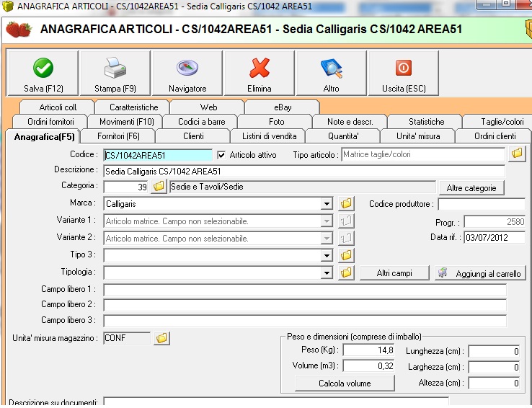Open the eBay tab
Screen dimensions: 532x408
(283, 107)
